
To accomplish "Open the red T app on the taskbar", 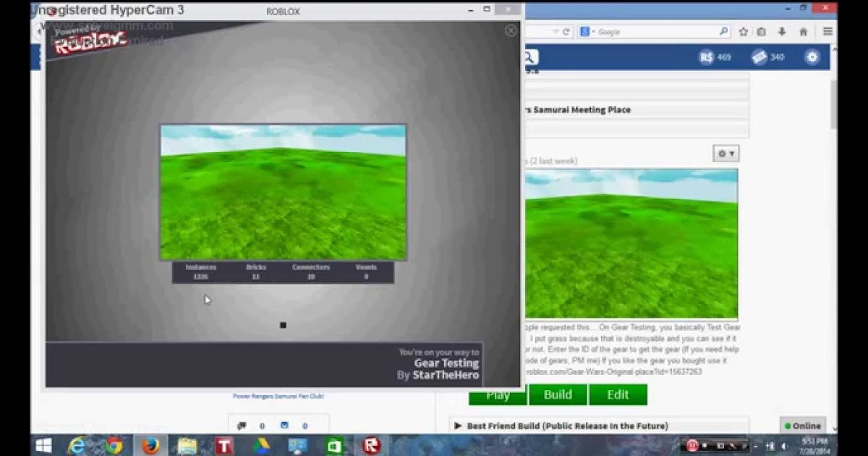I will [224, 445].
